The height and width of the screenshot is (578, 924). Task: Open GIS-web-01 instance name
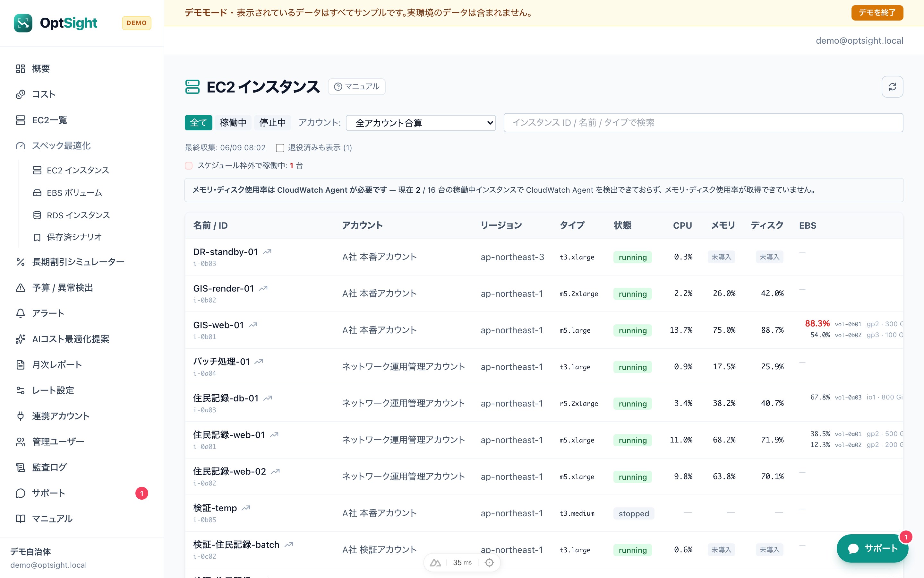(x=218, y=325)
